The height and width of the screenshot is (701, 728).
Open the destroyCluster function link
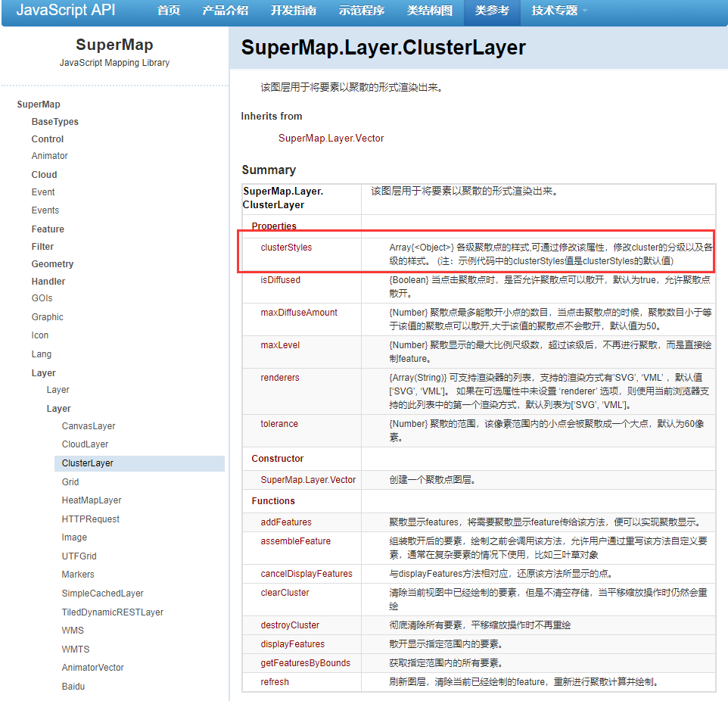coord(290,625)
